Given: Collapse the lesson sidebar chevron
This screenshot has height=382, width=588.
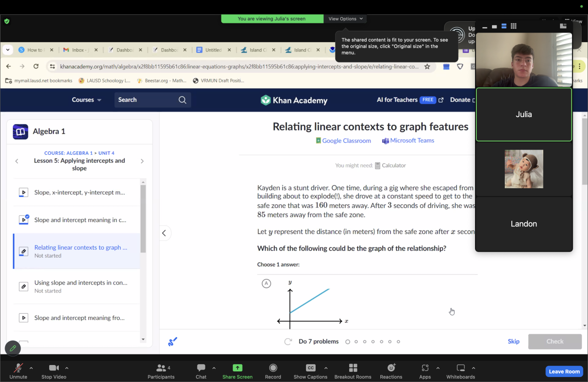Looking at the screenshot, I should 164,233.
